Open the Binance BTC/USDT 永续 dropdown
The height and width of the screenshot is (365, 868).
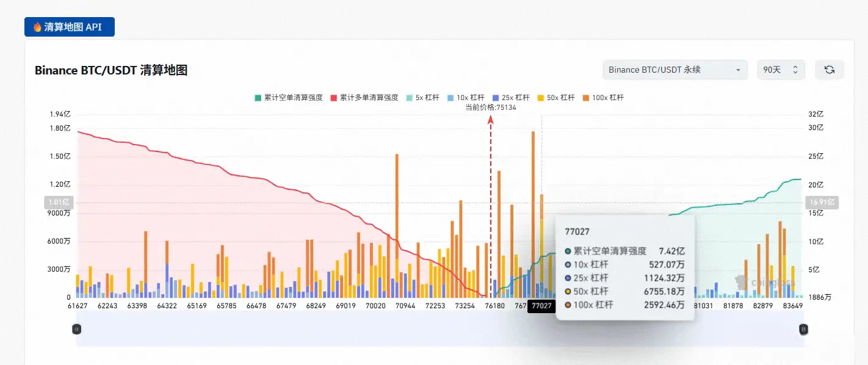[x=675, y=70]
